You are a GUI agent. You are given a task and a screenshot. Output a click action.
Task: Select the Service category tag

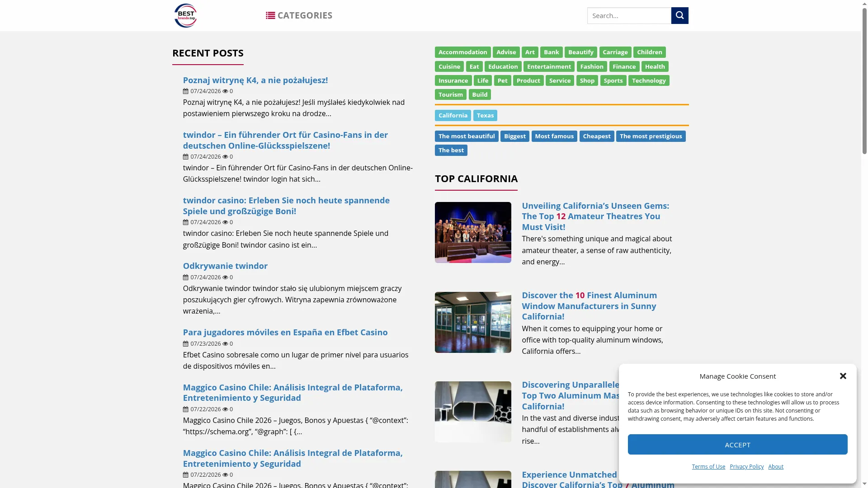coord(560,80)
